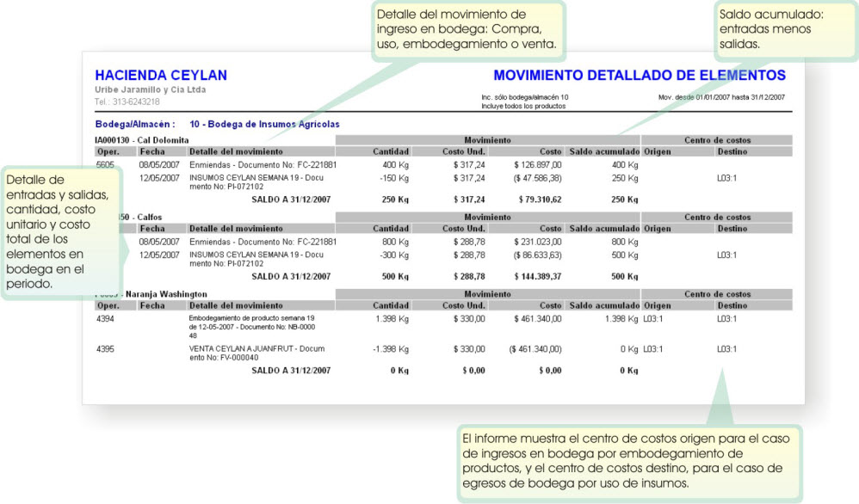Click the 'IA000130 - Cal Dolomita' product heading
This screenshot has width=859, height=504.
(142, 140)
